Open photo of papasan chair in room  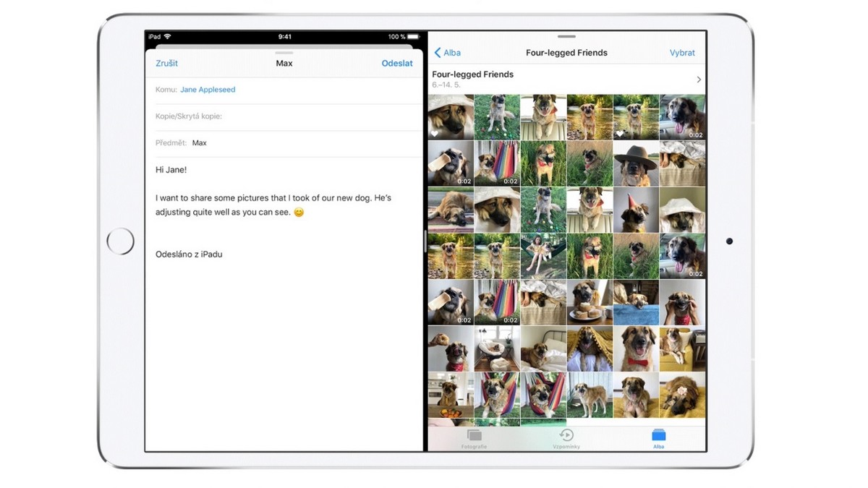click(x=497, y=348)
